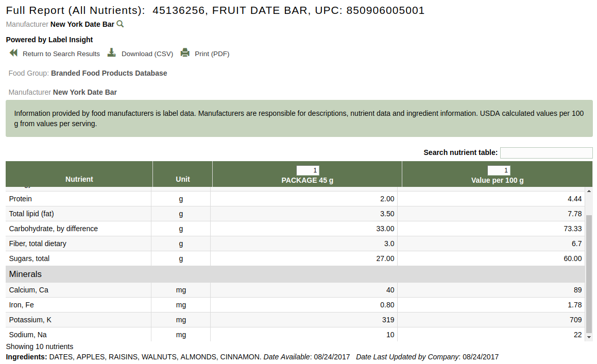This screenshot has height=364, width=597.
Task: Click the New York Date Bar manufacturer name
Action: pos(82,24)
